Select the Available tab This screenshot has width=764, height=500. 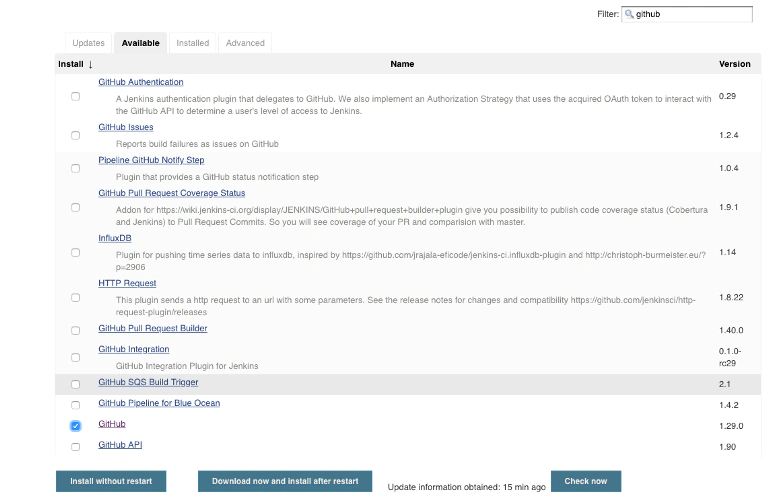[140, 43]
